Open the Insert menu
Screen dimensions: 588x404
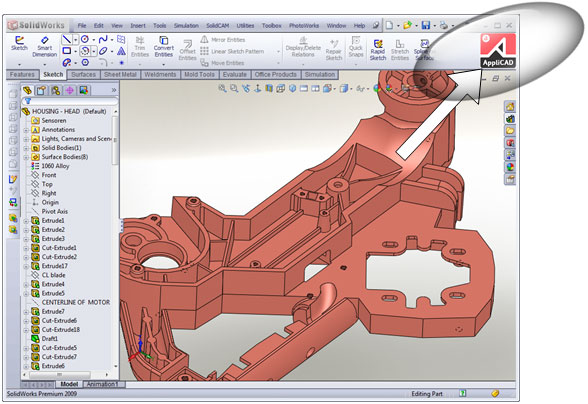[138, 26]
